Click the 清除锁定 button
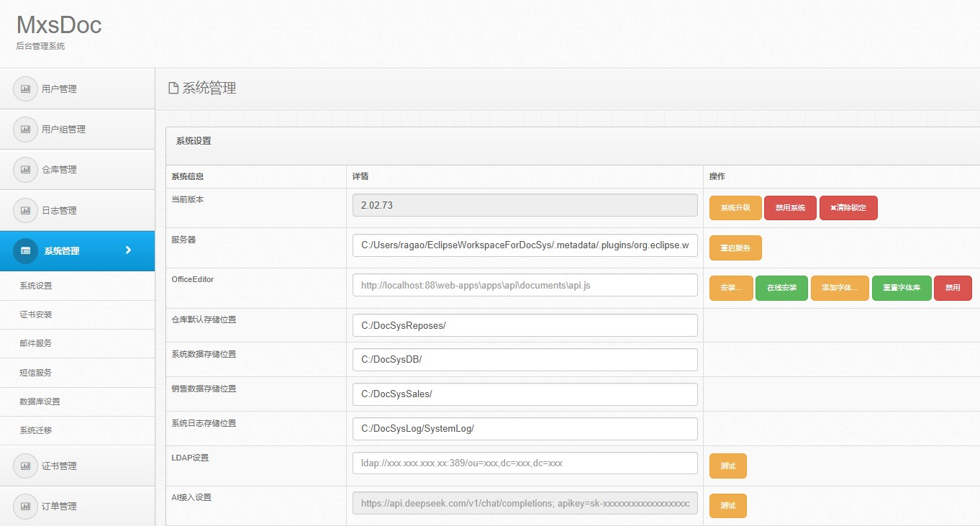 (x=848, y=208)
